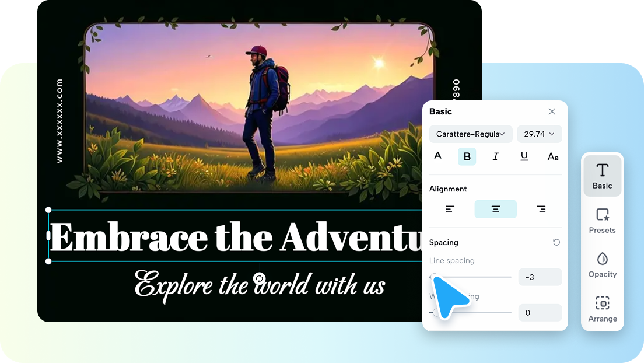The image size is (644, 363).
Task: Switch to the Basic tab in sidebar
Action: click(602, 176)
